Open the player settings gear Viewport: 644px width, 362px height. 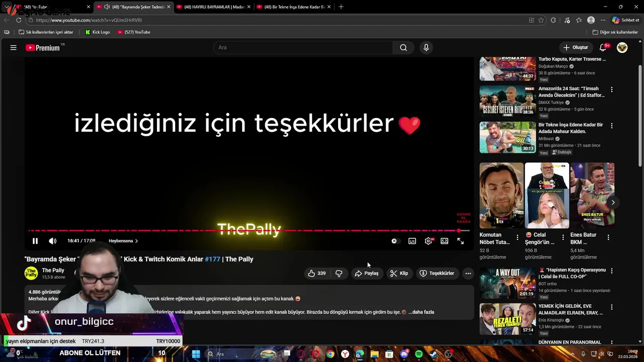(x=428, y=241)
